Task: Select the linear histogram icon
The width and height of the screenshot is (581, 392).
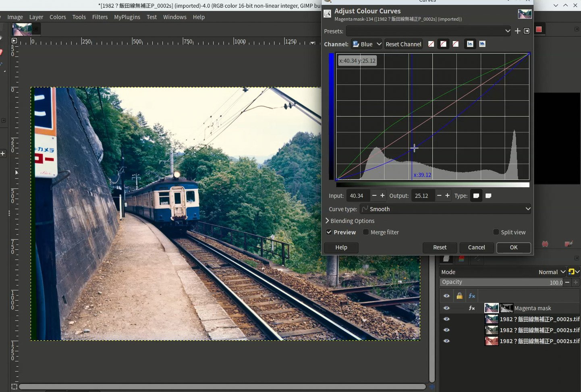Action: pos(470,44)
